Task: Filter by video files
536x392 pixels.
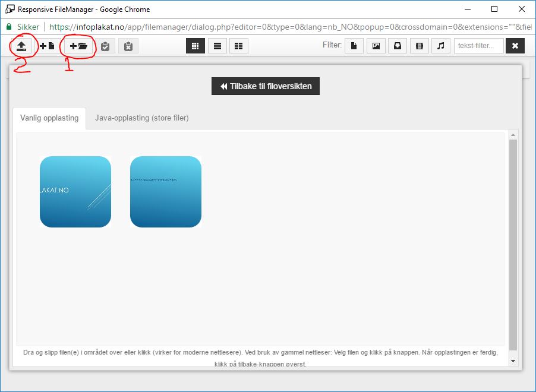Action: tap(419, 46)
